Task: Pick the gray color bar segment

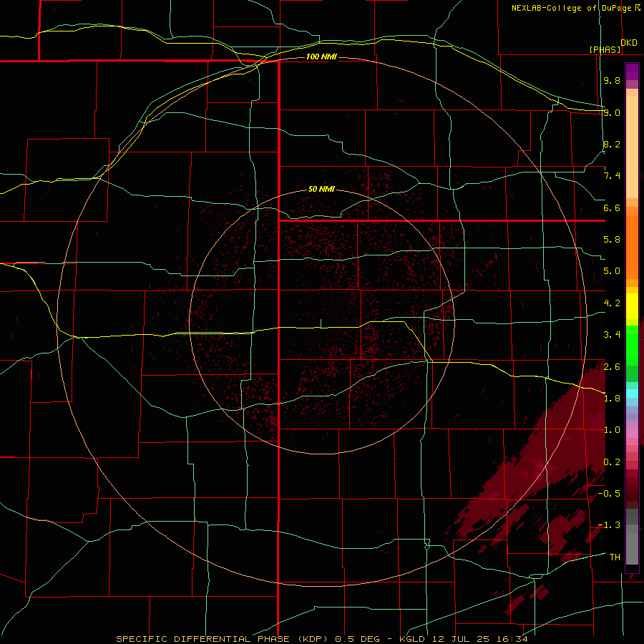Action: (x=632, y=545)
